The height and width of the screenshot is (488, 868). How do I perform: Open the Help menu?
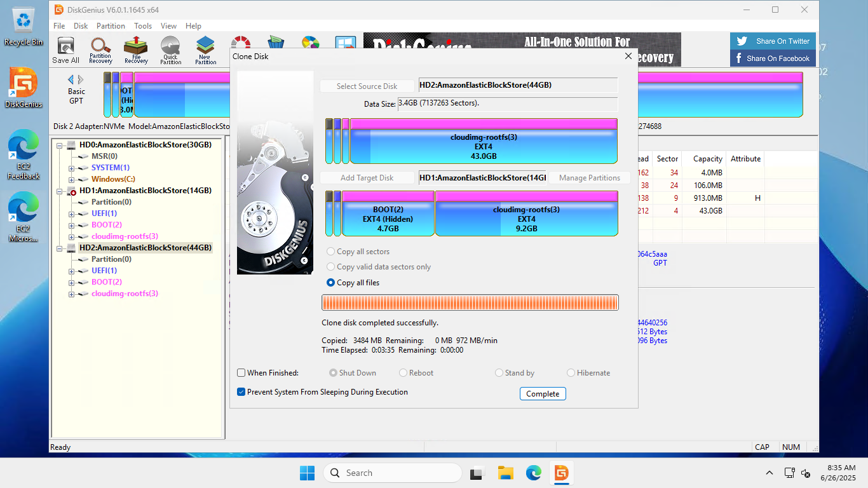[193, 26]
